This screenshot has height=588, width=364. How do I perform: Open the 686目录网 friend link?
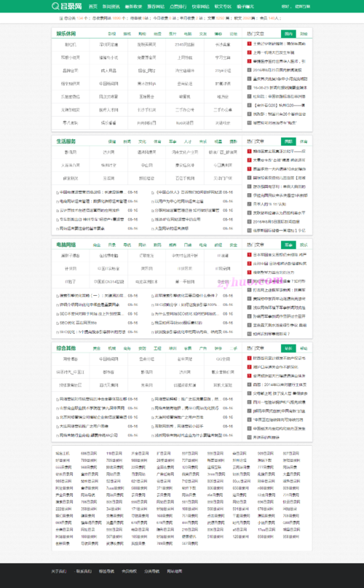89,453
